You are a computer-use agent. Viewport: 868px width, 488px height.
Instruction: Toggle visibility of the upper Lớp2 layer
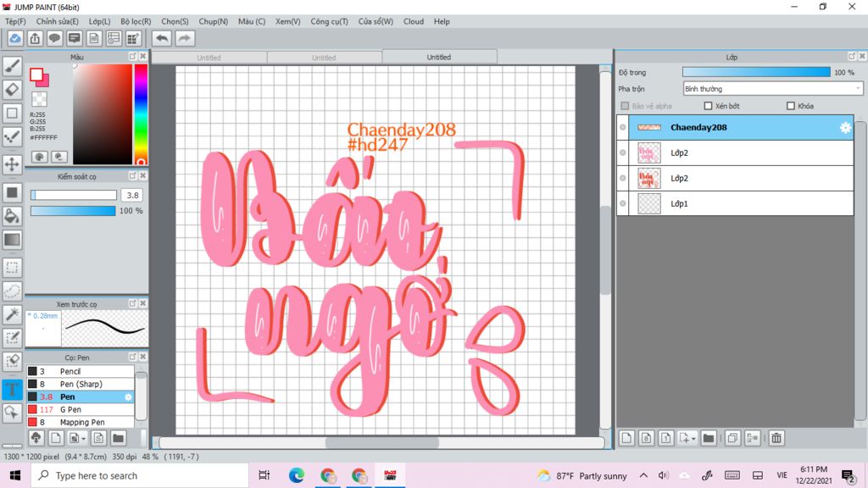[x=623, y=152]
